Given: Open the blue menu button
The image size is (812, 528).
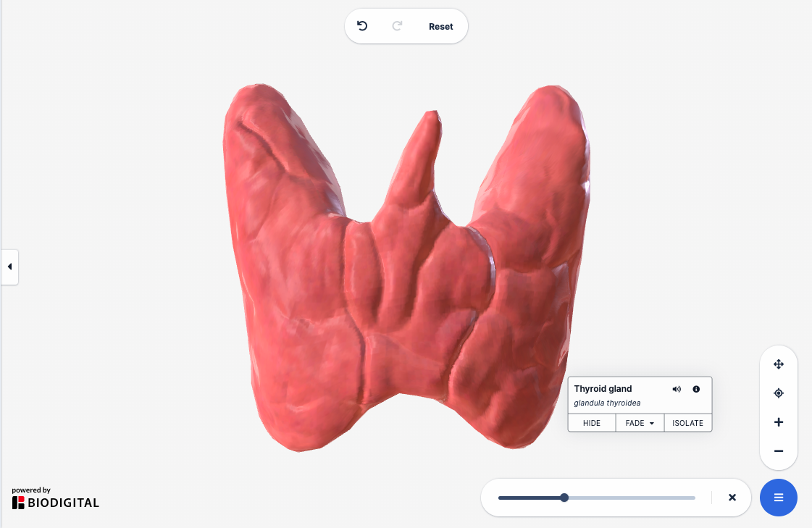Looking at the screenshot, I should click(779, 498).
